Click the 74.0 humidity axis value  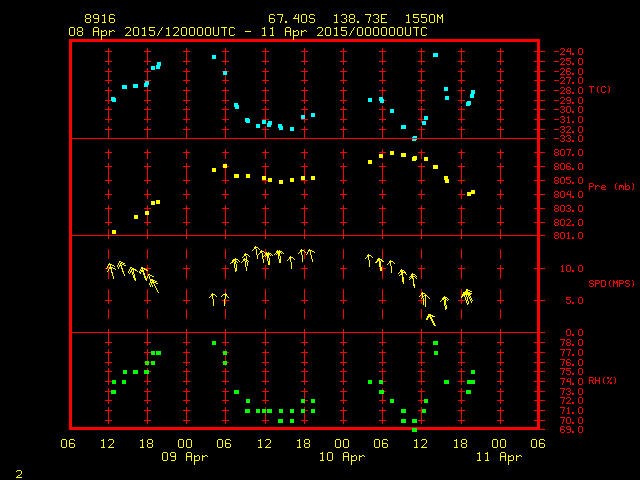[x=571, y=381]
